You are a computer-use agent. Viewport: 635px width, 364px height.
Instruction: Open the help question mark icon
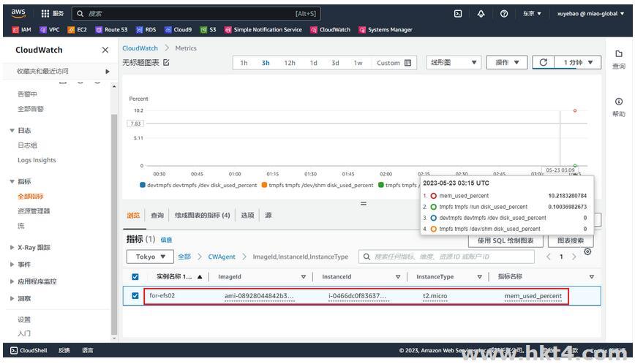(x=504, y=14)
